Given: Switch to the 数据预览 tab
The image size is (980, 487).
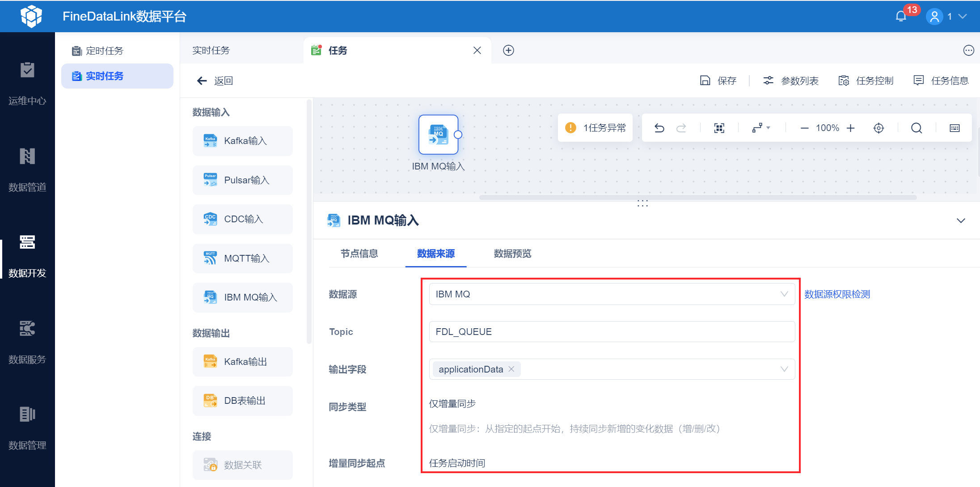Looking at the screenshot, I should 512,254.
